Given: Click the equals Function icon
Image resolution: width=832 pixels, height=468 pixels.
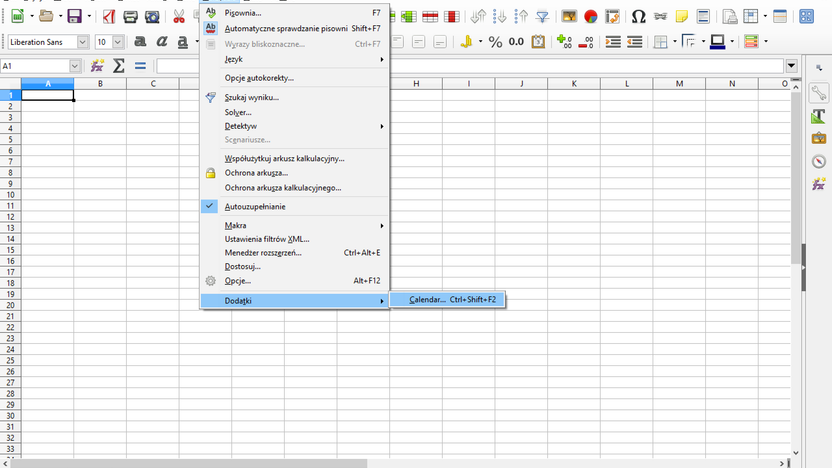Looking at the screenshot, I should click(x=140, y=66).
